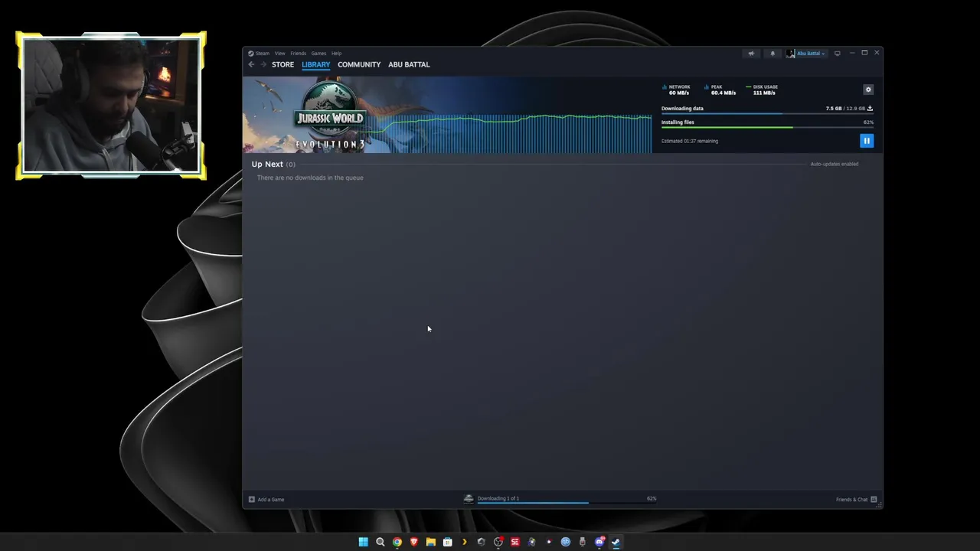
Task: Open the Friends menu
Action: click(298, 54)
